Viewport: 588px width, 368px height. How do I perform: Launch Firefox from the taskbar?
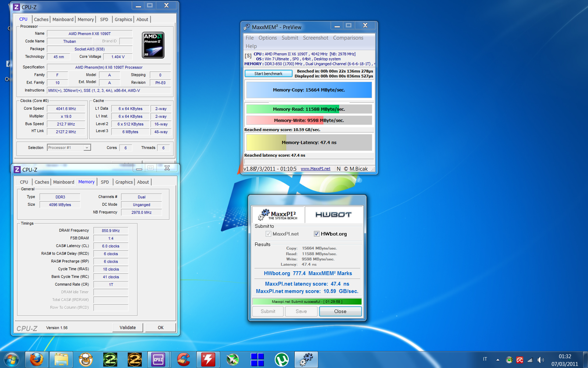point(36,360)
